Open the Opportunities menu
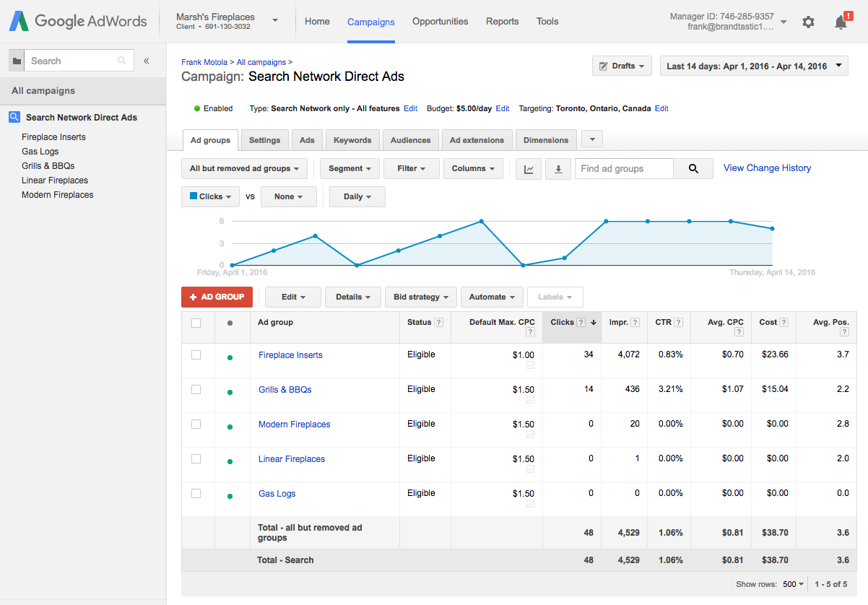868x605 pixels. [x=440, y=22]
